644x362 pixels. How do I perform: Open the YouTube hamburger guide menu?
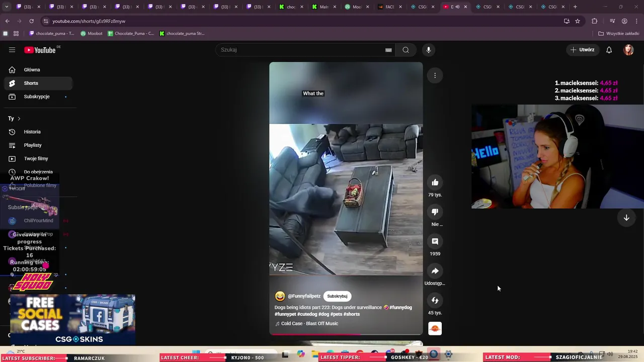point(12,50)
